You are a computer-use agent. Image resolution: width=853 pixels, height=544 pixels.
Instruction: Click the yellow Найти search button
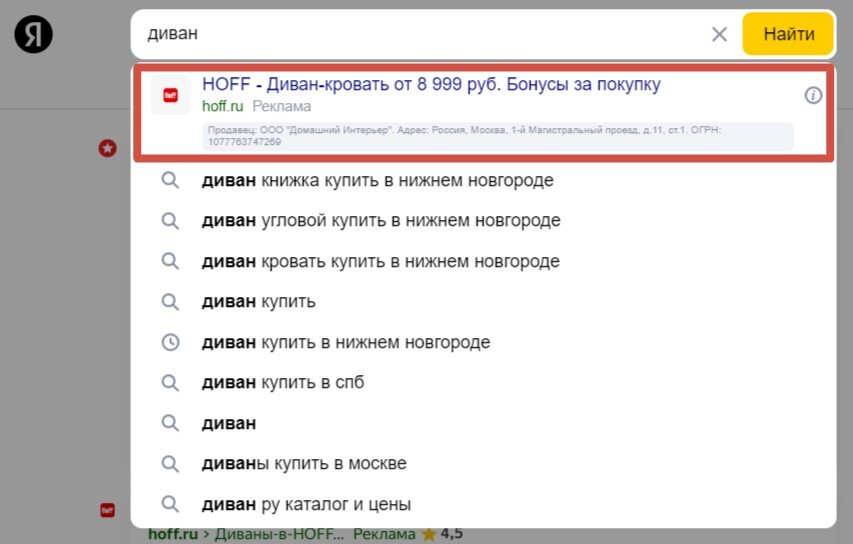point(788,34)
